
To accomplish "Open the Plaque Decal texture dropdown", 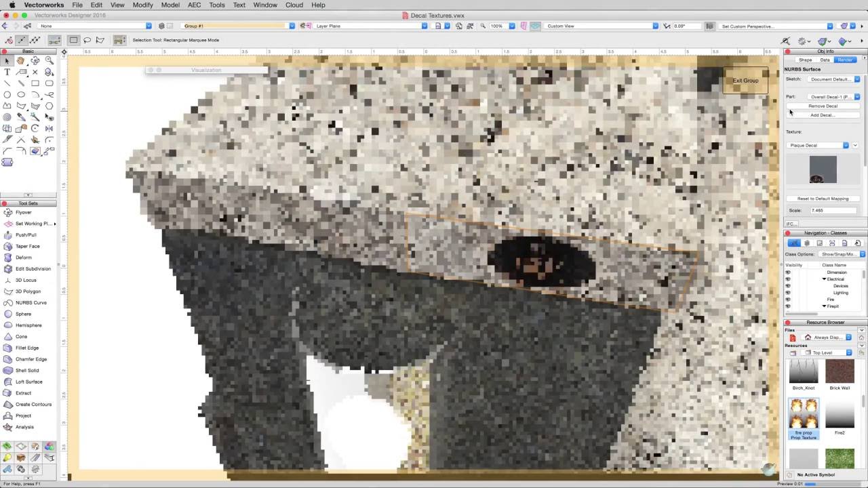I will 818,145.
